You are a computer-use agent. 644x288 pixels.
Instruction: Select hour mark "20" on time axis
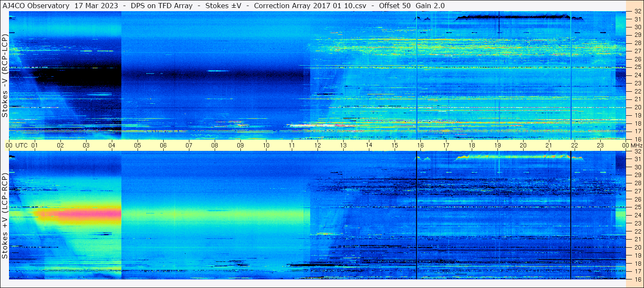[523, 145]
